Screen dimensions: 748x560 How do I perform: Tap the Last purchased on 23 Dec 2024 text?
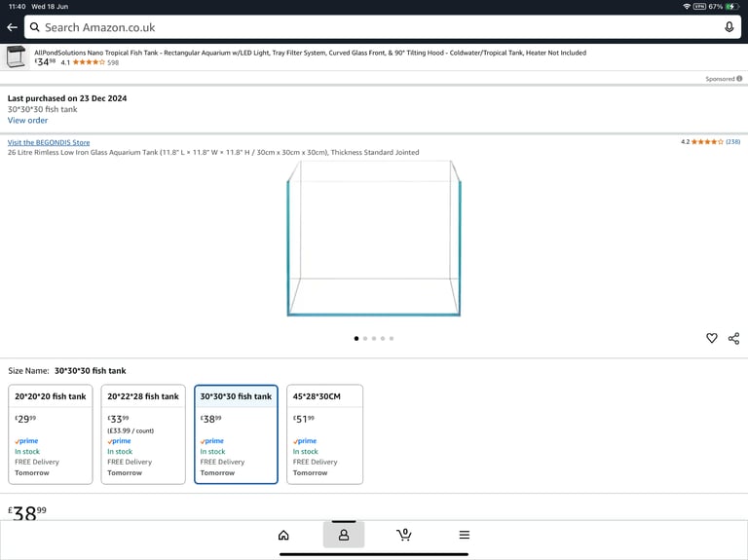(x=67, y=98)
